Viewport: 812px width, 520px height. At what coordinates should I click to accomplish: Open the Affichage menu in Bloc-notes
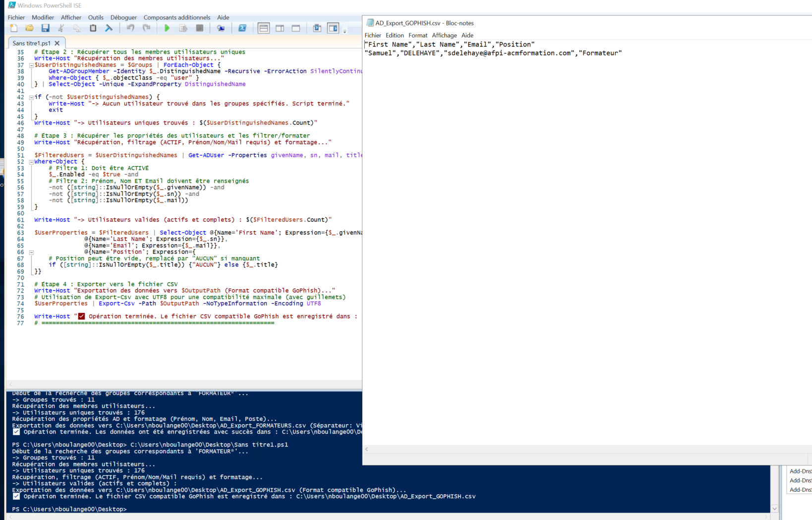pyautogui.click(x=444, y=35)
